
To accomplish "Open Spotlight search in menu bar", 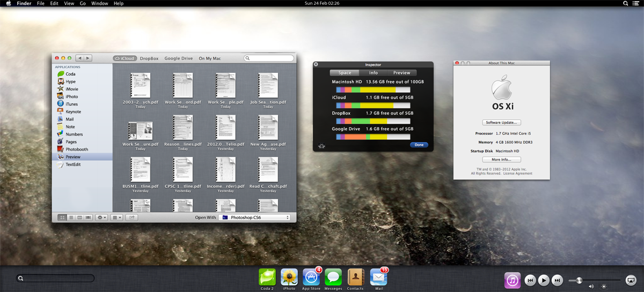I will pyautogui.click(x=626, y=3).
